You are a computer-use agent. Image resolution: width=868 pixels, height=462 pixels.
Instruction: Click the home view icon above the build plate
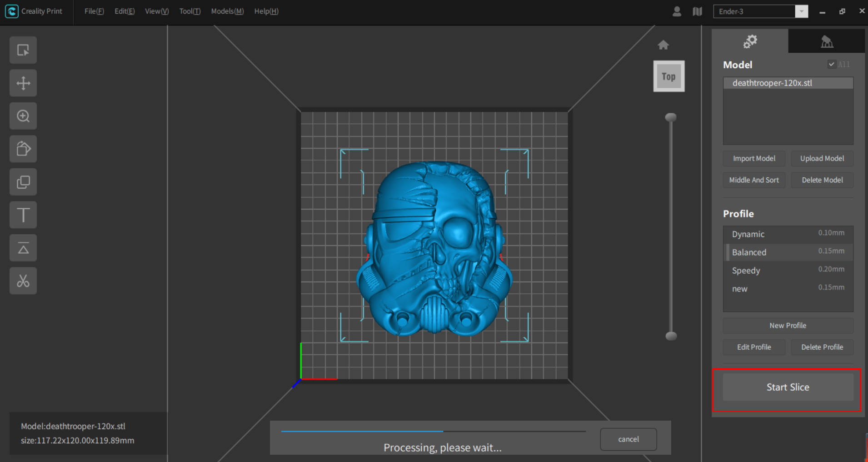point(663,45)
